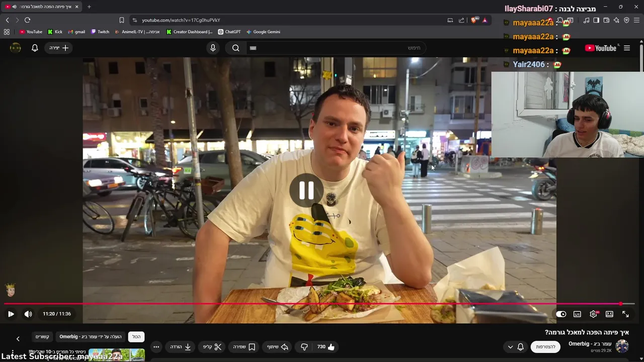
Task: Open Brave Wallet icon
Action: pyautogui.click(x=606, y=20)
